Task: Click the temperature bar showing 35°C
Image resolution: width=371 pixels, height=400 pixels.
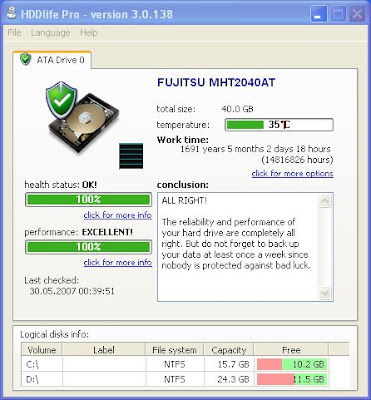Action: 279,125
